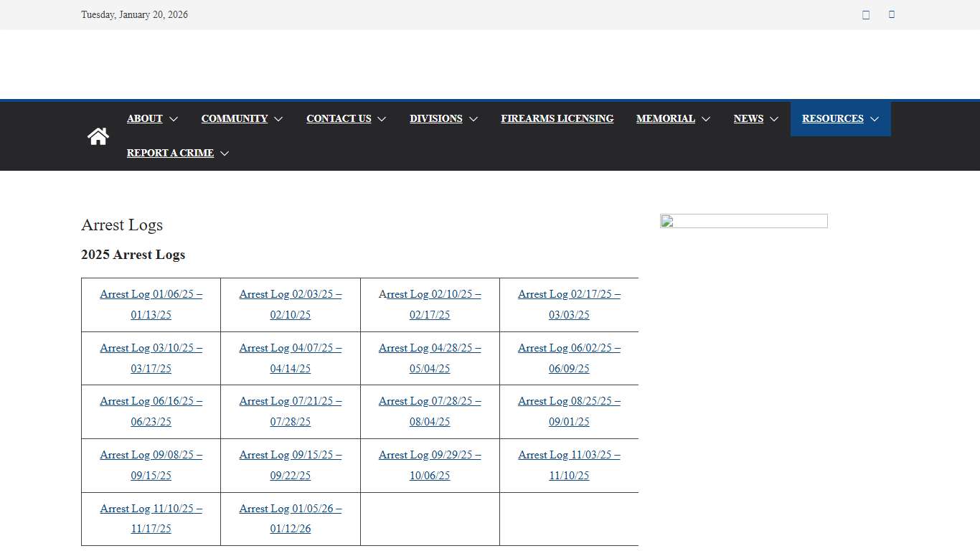Screen dimensions: 980x551
Task: Expand the REPORT A CRIME menu
Action: (x=171, y=153)
